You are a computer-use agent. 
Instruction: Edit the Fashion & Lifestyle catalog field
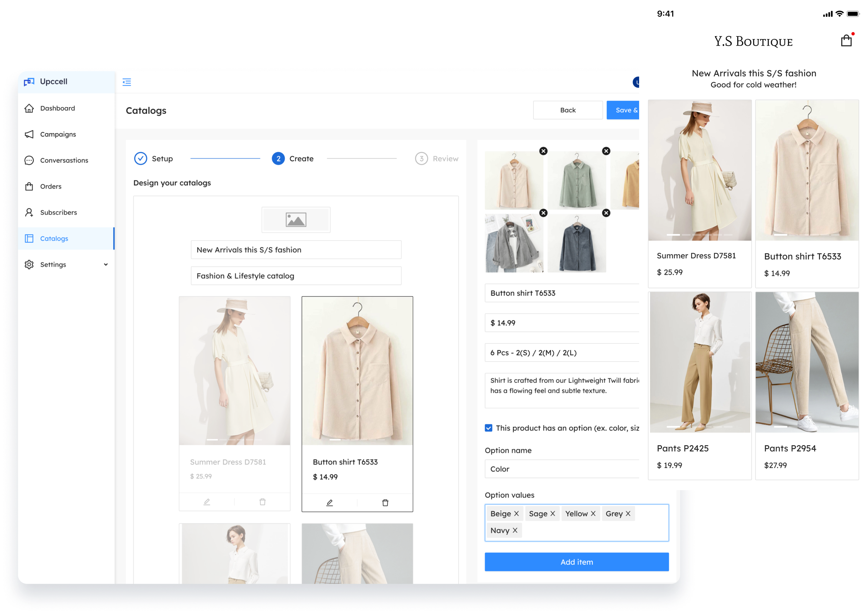point(296,276)
